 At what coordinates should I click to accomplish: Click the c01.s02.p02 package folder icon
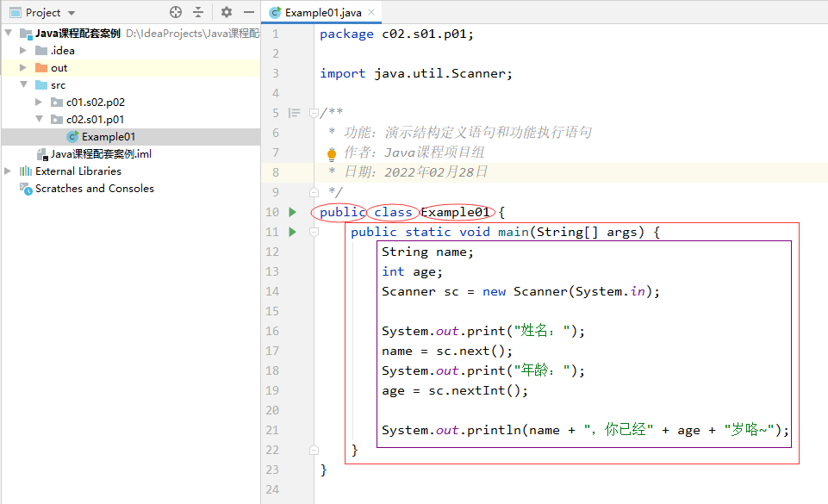pyautogui.click(x=57, y=102)
